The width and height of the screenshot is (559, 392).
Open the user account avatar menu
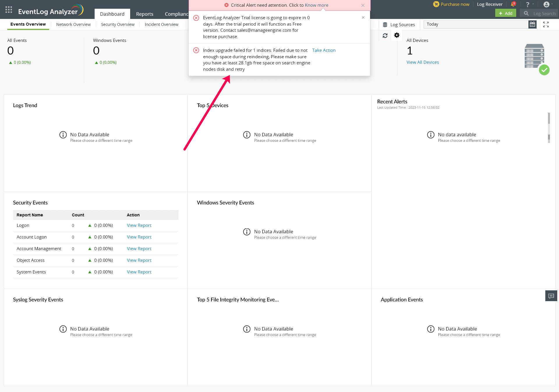pos(546,4)
